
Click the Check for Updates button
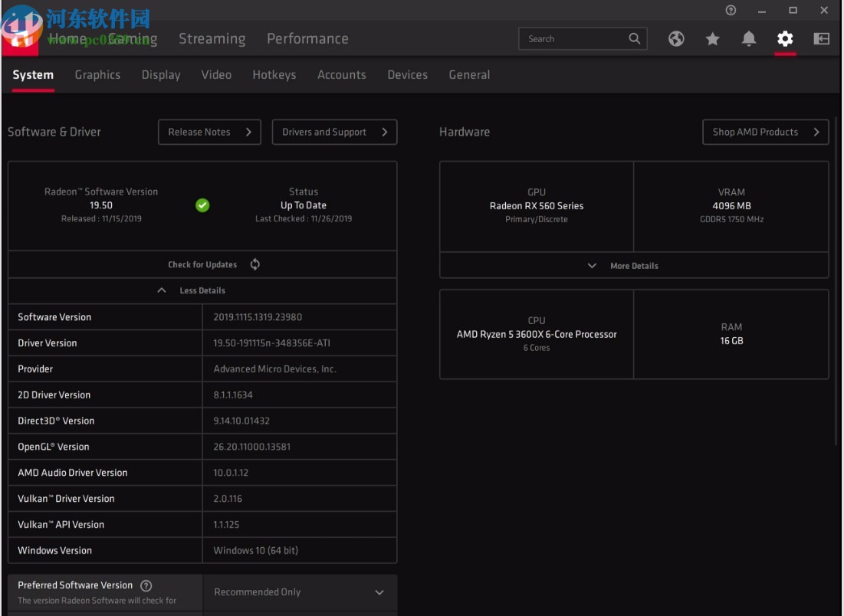pos(202,264)
